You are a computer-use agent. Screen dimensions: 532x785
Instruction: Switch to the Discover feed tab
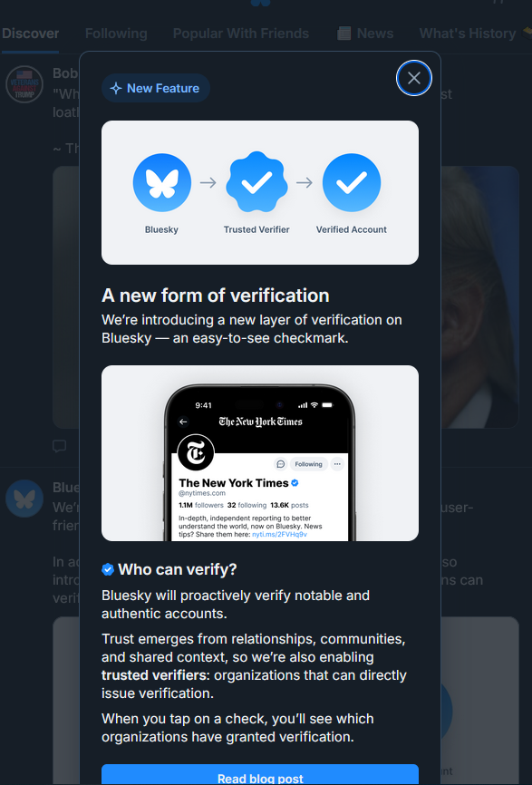pos(30,34)
